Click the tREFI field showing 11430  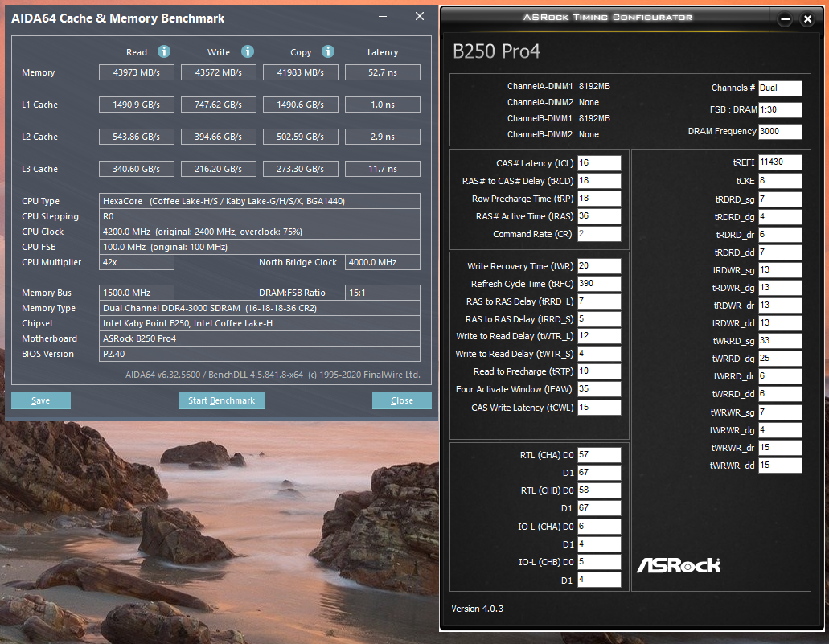tap(780, 162)
